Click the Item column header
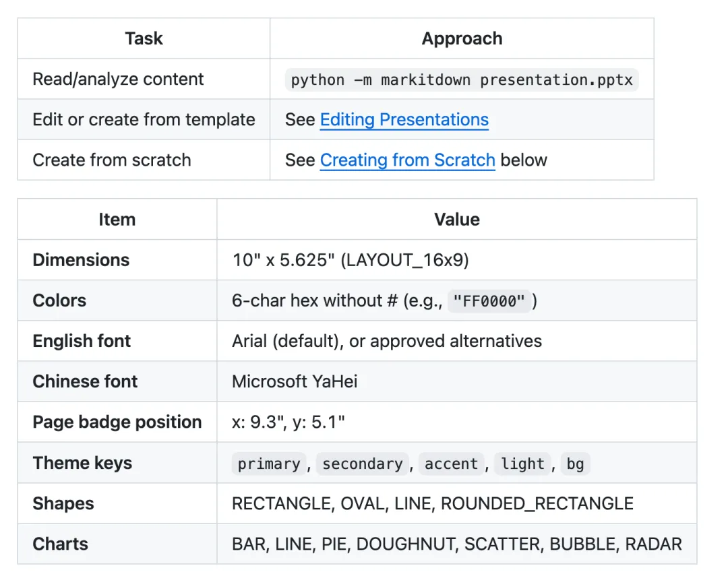Screen dimensions: 728x572 pos(117,220)
